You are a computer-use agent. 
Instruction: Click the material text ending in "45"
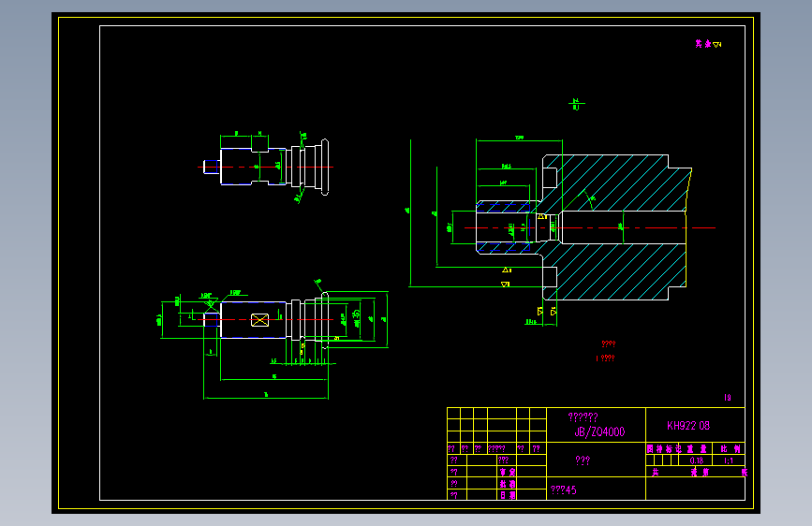[564, 489]
